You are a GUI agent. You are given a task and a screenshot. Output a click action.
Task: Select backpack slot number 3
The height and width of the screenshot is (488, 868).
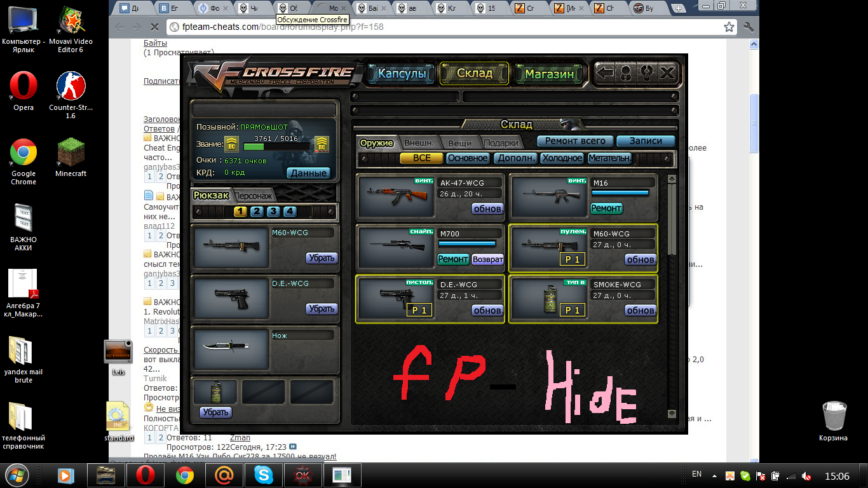[x=273, y=212]
